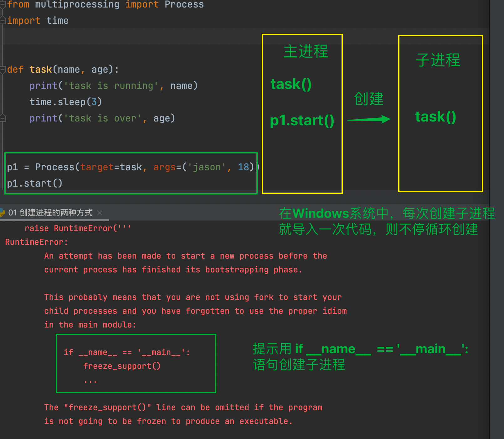Click the code line 'p1.start()'
The height and width of the screenshot is (439, 504).
tap(35, 183)
